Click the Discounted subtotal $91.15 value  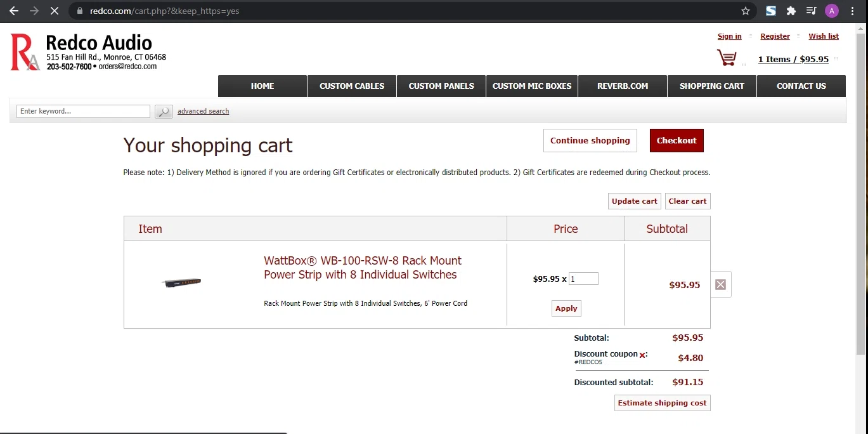[688, 382]
